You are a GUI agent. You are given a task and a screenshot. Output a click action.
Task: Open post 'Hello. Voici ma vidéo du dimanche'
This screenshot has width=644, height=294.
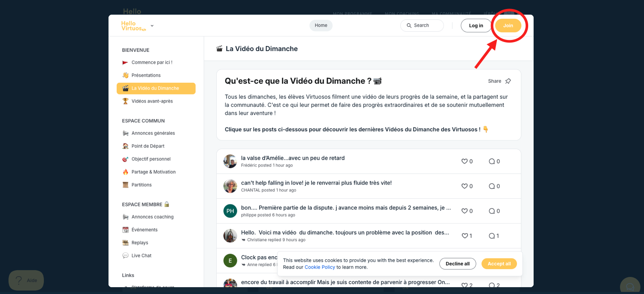(x=345, y=233)
